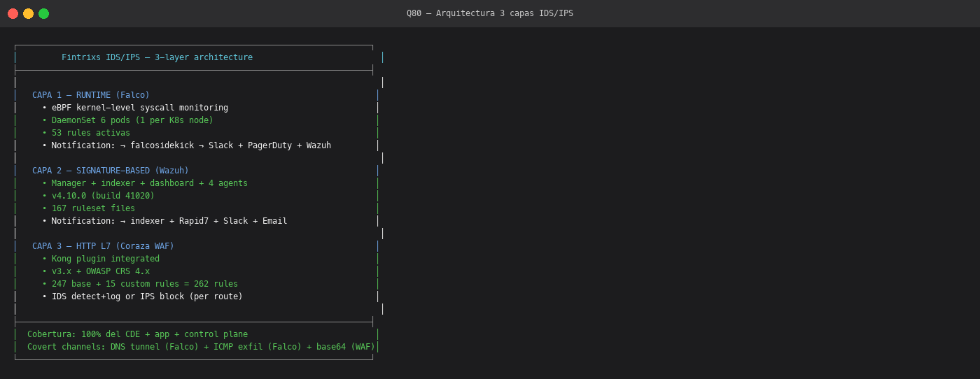
Task: Click the CAPA 2 — SIGNATURE-BASED (Wazuh) heading
Action: [x=111, y=171]
